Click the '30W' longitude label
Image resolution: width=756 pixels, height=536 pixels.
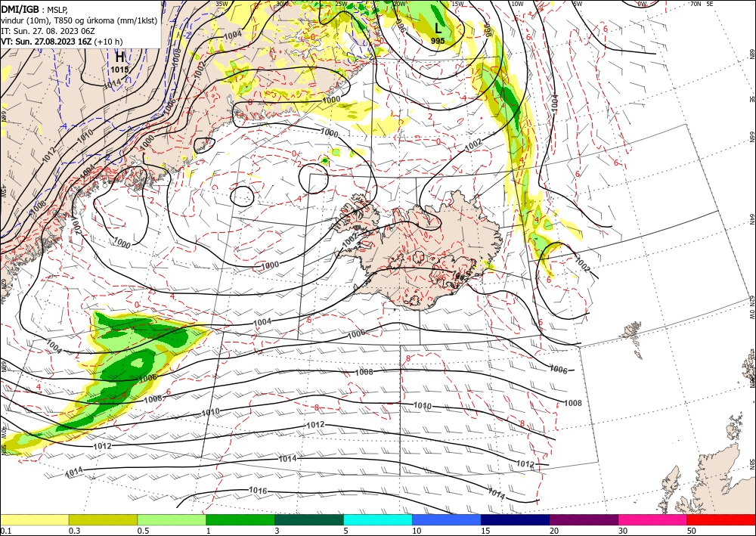[x=282, y=4]
